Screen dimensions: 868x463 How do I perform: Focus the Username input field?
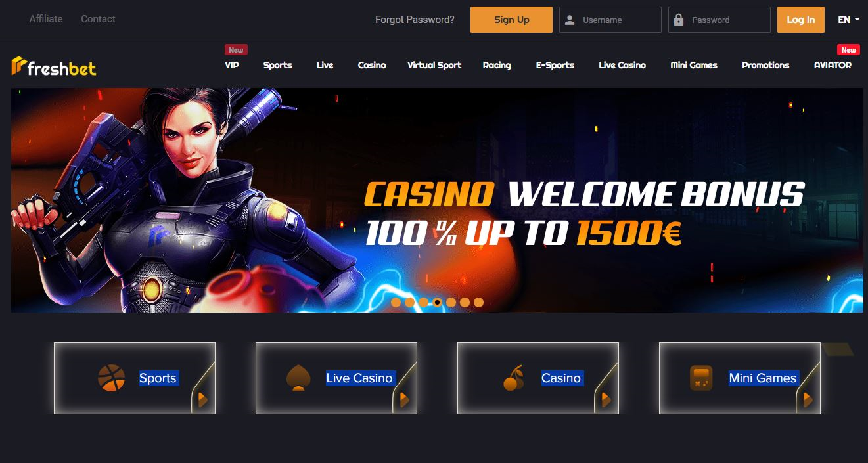[x=610, y=20]
